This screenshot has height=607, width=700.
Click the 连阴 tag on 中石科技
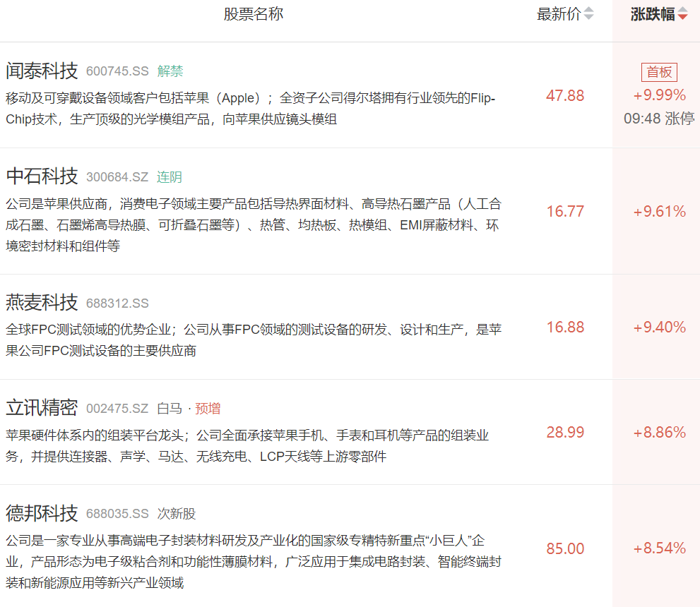(170, 177)
